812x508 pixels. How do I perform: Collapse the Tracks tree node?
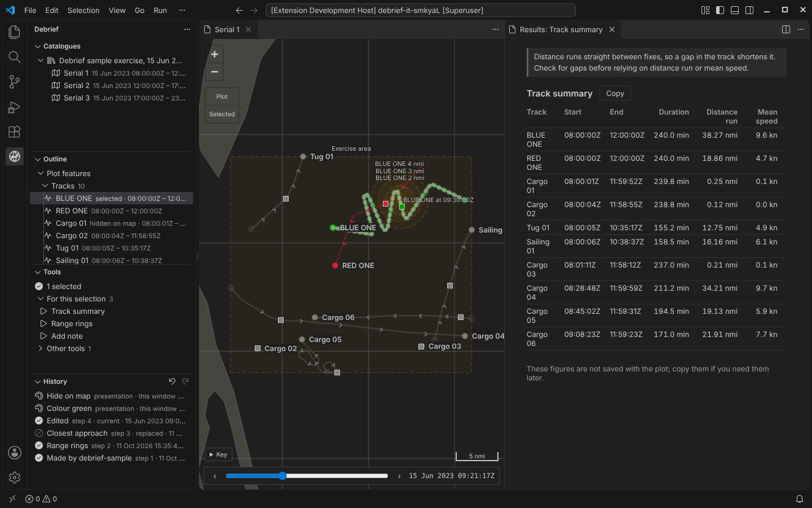point(45,186)
